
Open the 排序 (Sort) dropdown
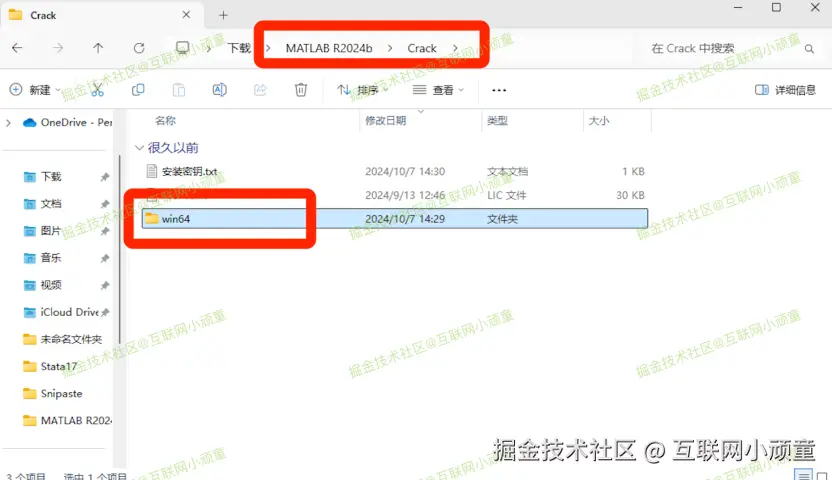click(363, 90)
